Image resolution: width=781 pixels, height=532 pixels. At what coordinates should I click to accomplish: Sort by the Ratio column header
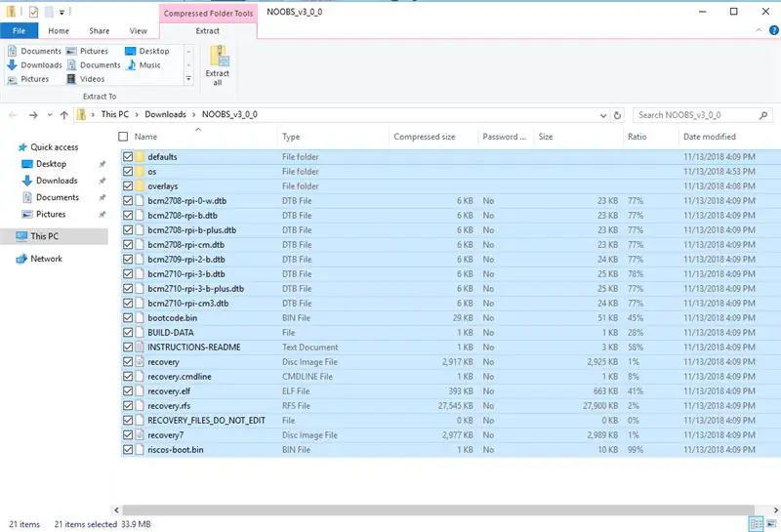click(637, 137)
